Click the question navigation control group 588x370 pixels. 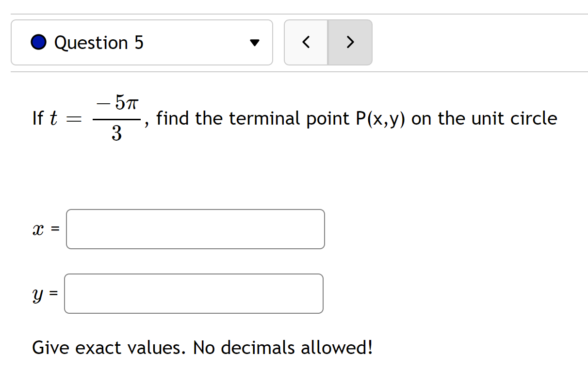(328, 43)
